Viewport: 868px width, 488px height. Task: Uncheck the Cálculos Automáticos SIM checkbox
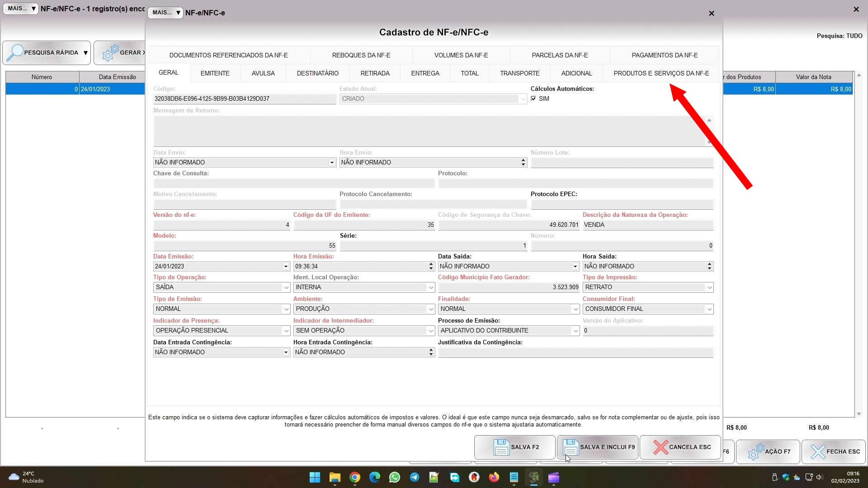pyautogui.click(x=533, y=99)
